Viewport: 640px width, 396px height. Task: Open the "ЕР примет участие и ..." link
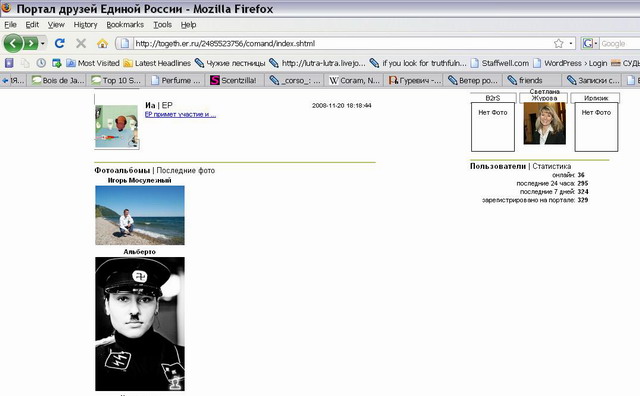180,114
